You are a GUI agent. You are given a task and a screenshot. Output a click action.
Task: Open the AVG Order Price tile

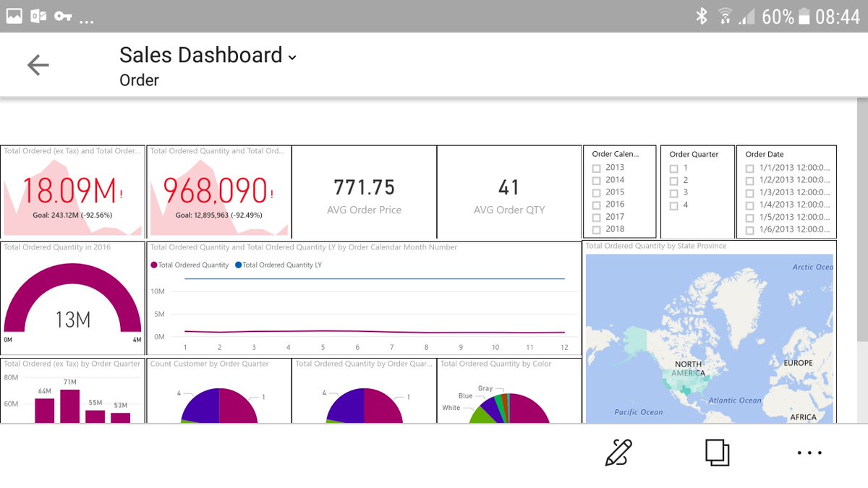click(x=365, y=192)
